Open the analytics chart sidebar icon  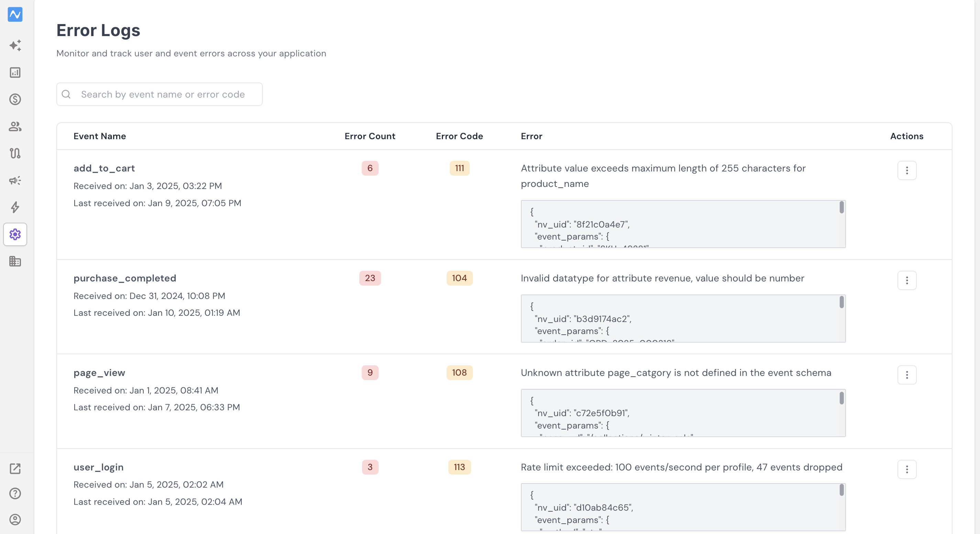(15, 72)
